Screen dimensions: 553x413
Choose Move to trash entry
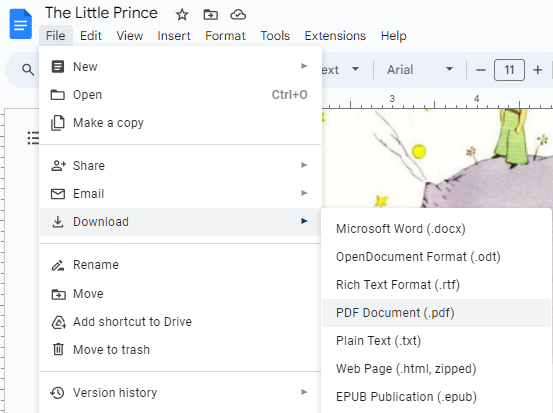(180, 350)
